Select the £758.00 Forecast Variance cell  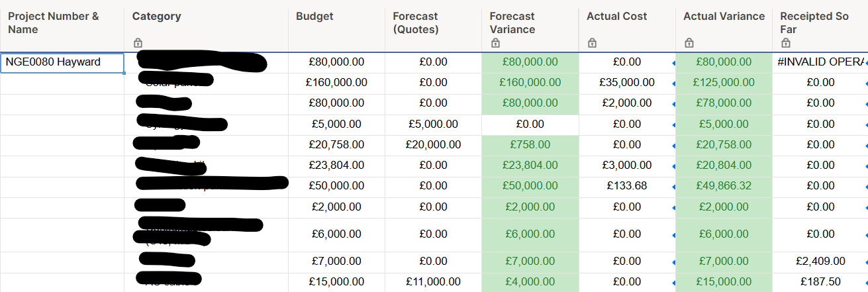[x=530, y=145]
